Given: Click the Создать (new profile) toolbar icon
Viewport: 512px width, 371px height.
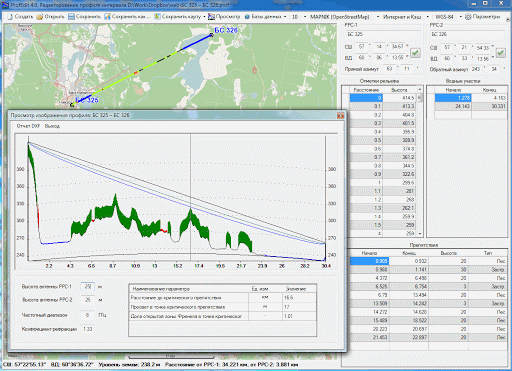Looking at the screenshot, I should 10,17.
